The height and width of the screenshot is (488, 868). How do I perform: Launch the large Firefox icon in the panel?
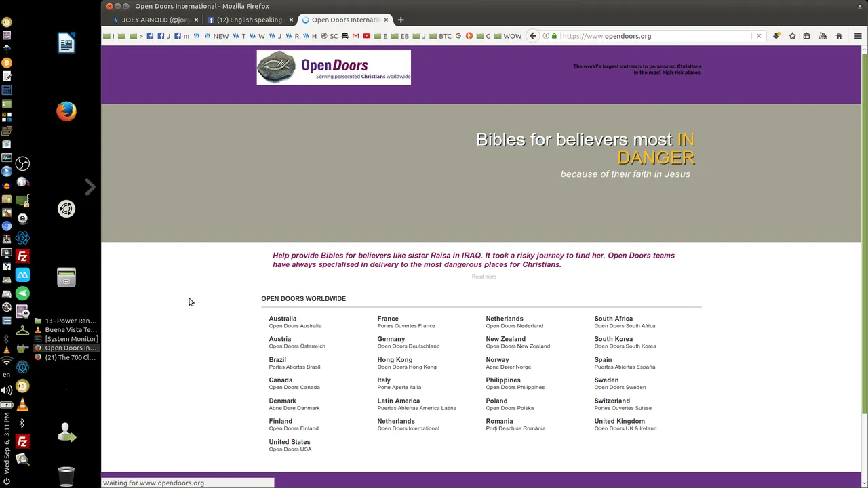[x=66, y=111]
